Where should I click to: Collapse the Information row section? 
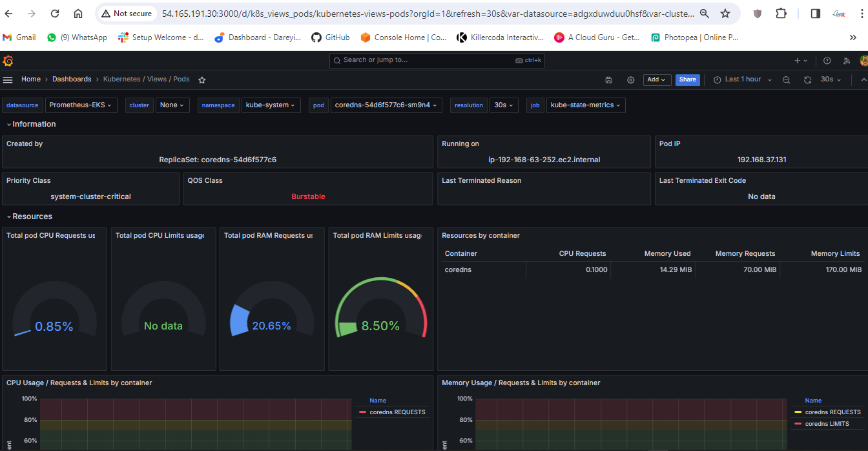pos(34,124)
